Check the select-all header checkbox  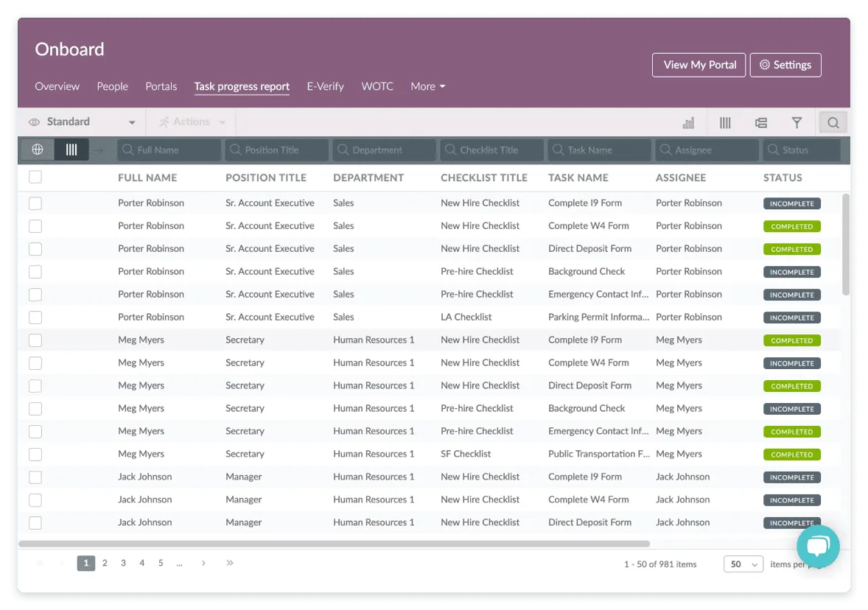pos(35,177)
